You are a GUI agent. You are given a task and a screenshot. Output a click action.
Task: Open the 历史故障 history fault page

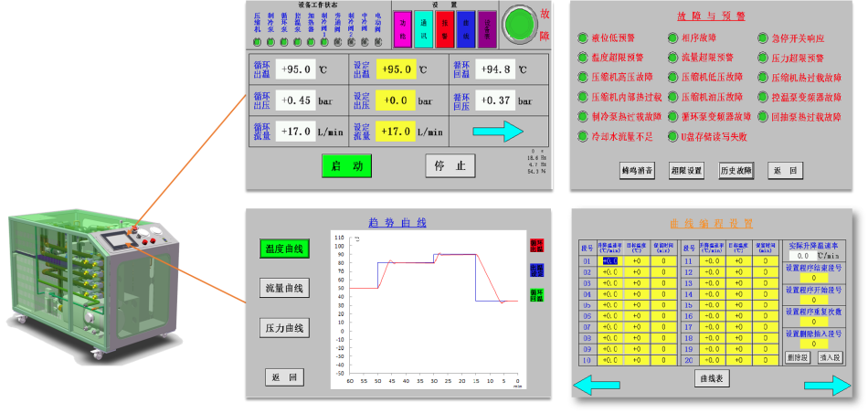(736, 171)
